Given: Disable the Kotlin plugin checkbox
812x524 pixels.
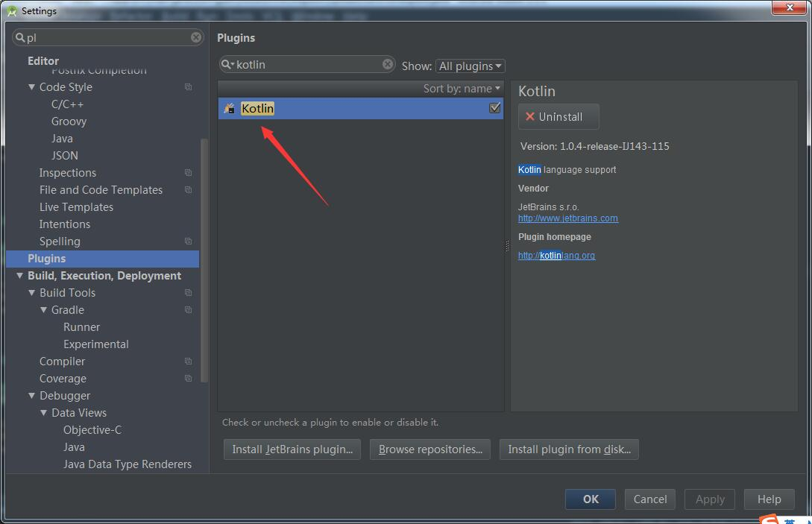Looking at the screenshot, I should point(494,107).
